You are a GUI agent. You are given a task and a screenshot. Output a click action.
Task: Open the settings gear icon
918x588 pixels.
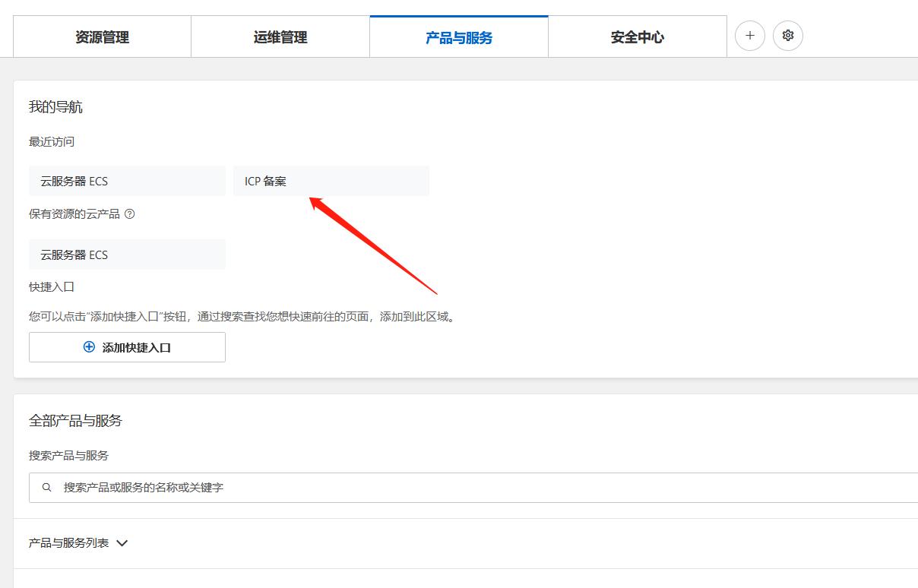coord(787,36)
